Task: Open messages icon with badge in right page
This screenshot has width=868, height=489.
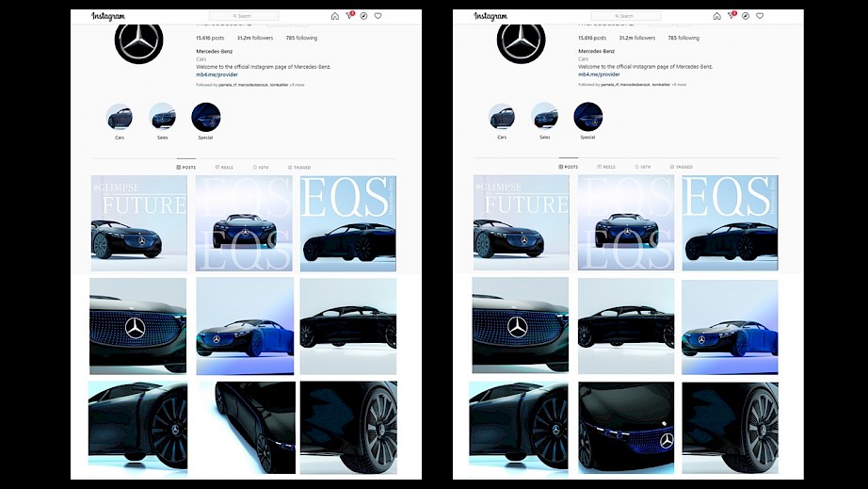Action: point(731,16)
